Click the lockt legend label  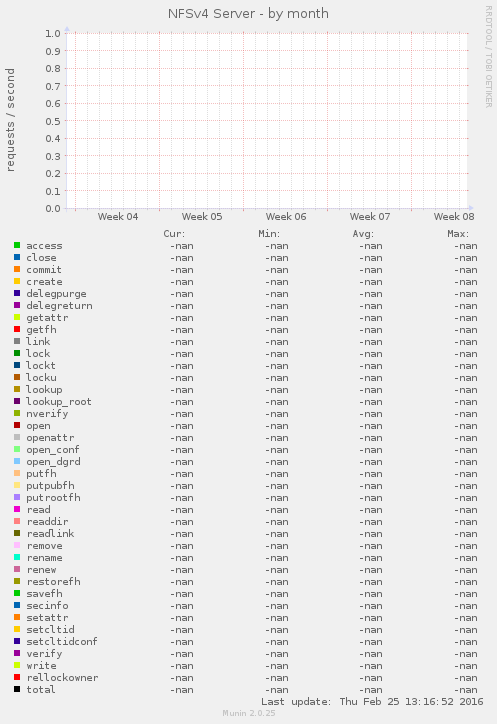coord(41,366)
